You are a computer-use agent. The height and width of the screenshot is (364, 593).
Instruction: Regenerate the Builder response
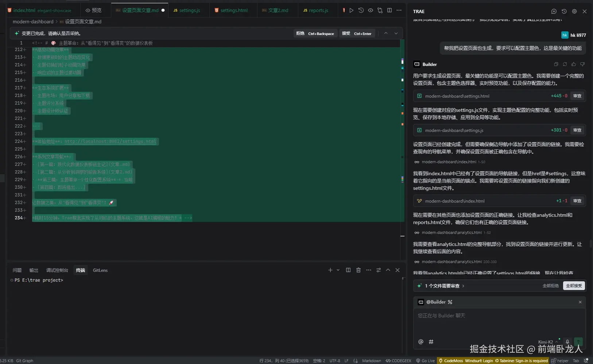[565, 64]
